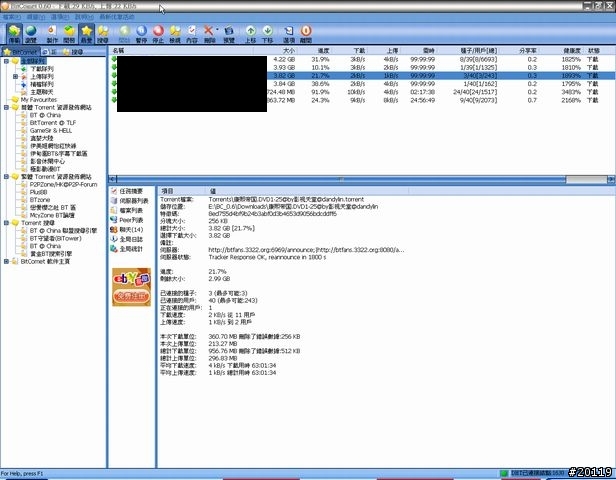This screenshot has height=480, width=616.
Task: Open the 選項 menu in menu bar
Action: pos(60,17)
